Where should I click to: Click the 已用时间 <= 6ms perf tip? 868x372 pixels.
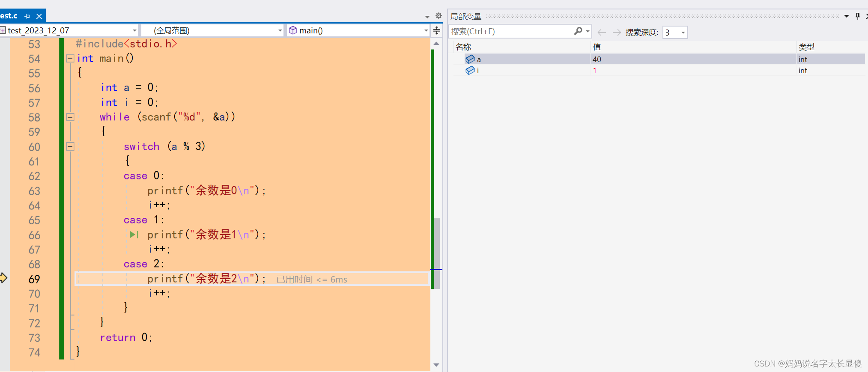click(312, 280)
